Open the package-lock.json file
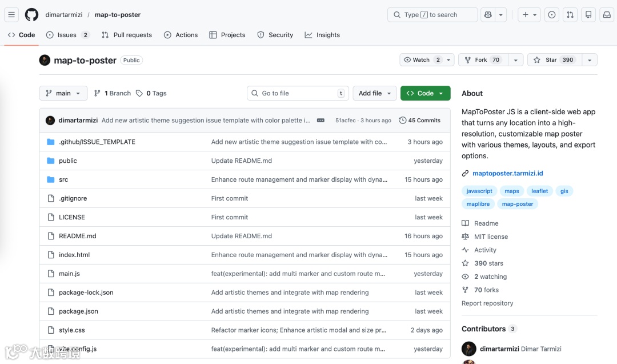 click(86, 293)
